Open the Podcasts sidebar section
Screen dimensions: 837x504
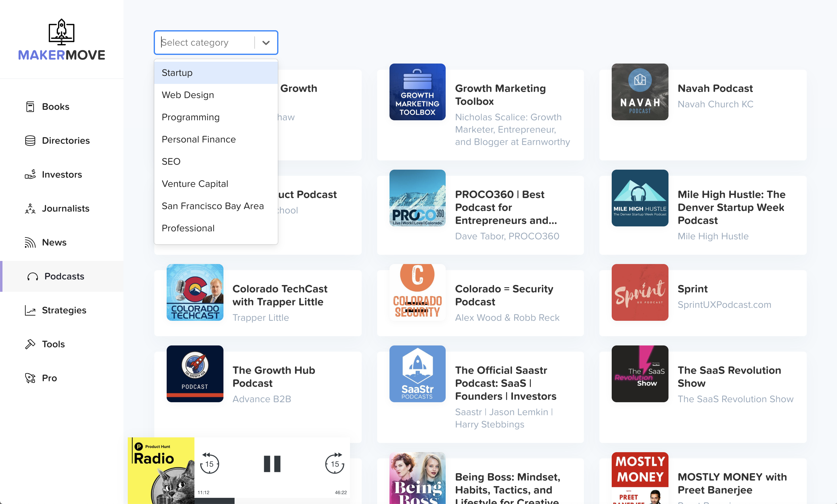(x=64, y=276)
